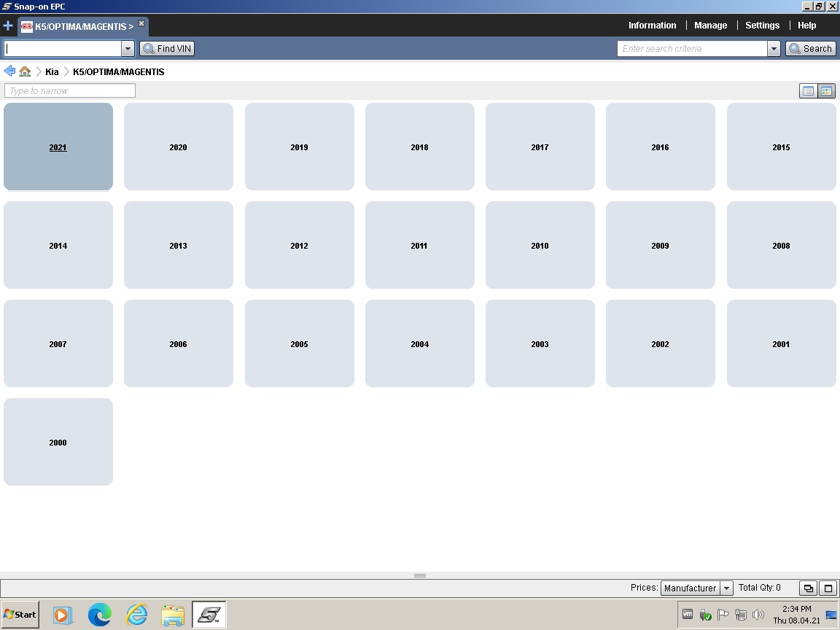The width and height of the screenshot is (840, 630).
Task: Focus the VIN entry field
Action: [63, 48]
